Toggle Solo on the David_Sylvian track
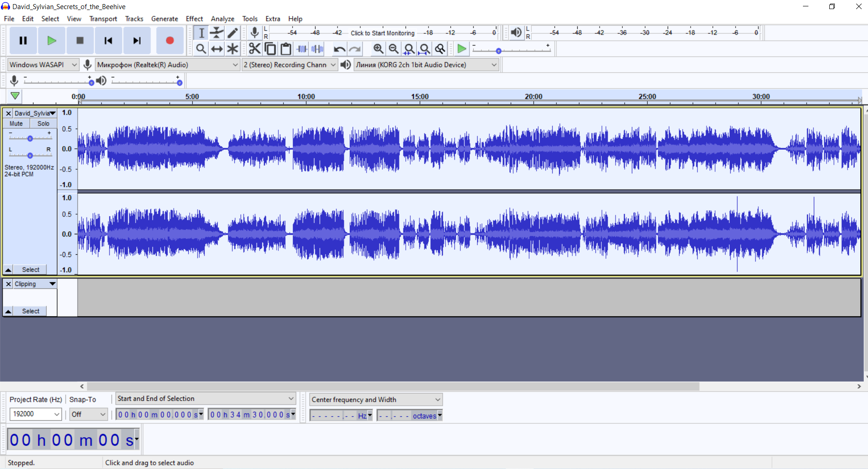Image resolution: width=868 pixels, height=469 pixels. (x=43, y=124)
